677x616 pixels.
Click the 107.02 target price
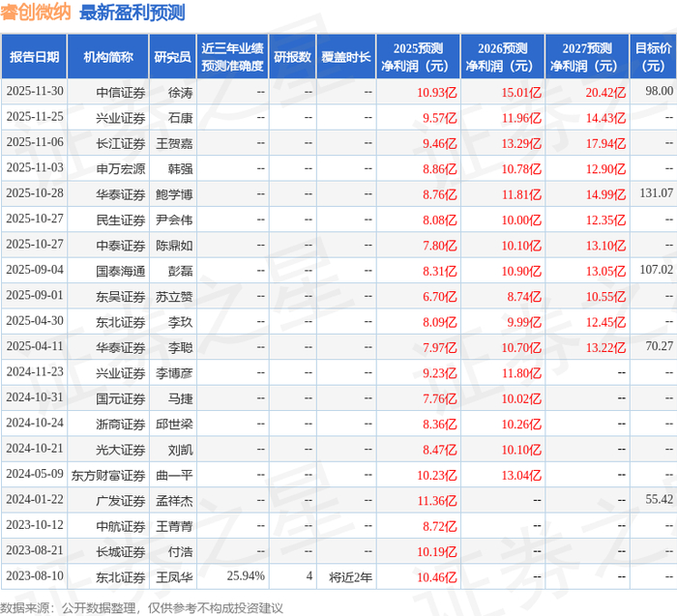[657, 270]
